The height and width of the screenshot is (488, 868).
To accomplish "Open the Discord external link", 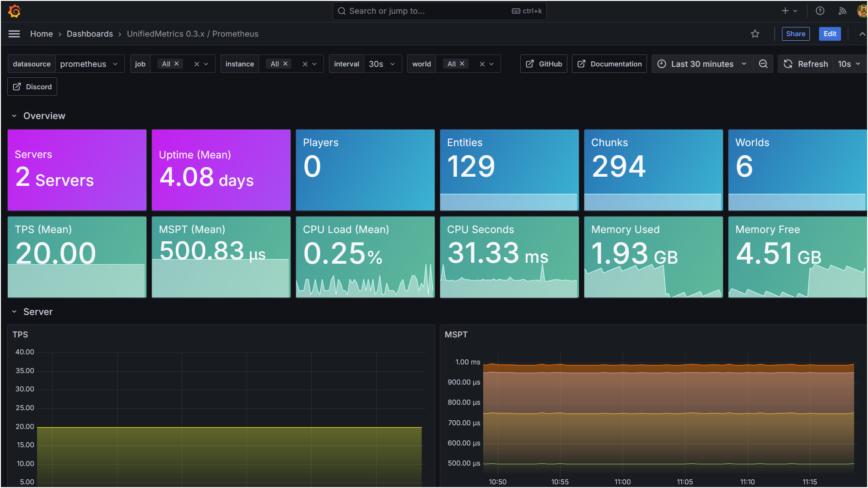I will pyautogui.click(x=32, y=87).
